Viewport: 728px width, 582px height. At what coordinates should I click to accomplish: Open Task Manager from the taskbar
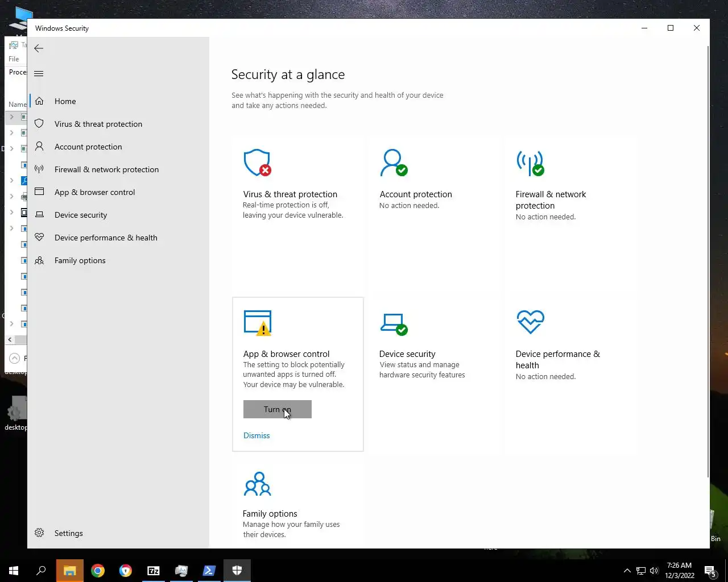pyautogui.click(x=181, y=571)
